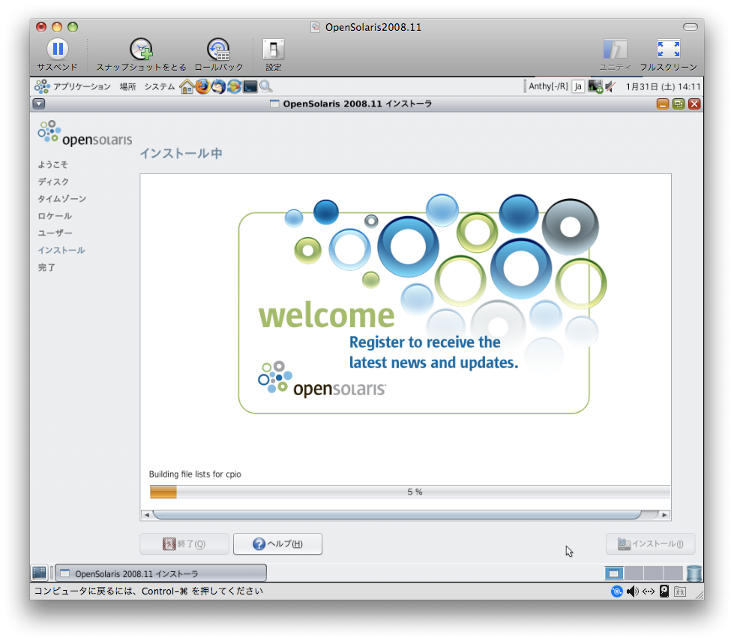This screenshot has width=734, height=641.
Task: Enter full screen (フルスクリーン) mode
Action: pyautogui.click(x=668, y=49)
